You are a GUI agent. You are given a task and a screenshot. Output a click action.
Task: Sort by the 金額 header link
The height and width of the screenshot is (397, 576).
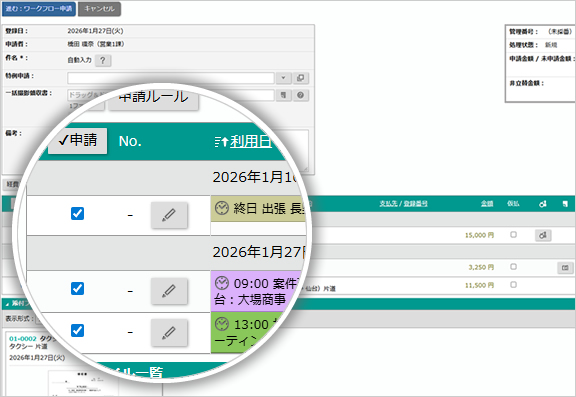487,203
